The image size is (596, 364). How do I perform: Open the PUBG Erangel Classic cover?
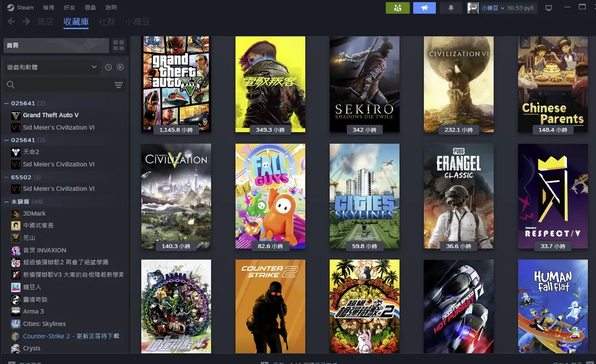pyautogui.click(x=459, y=196)
